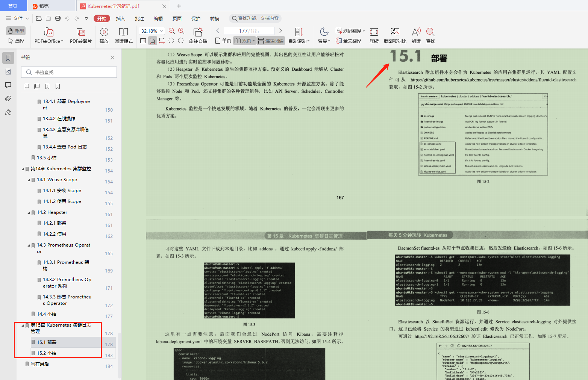Select the 转换 ribbon tab
The height and width of the screenshot is (380, 588).
[215, 18]
